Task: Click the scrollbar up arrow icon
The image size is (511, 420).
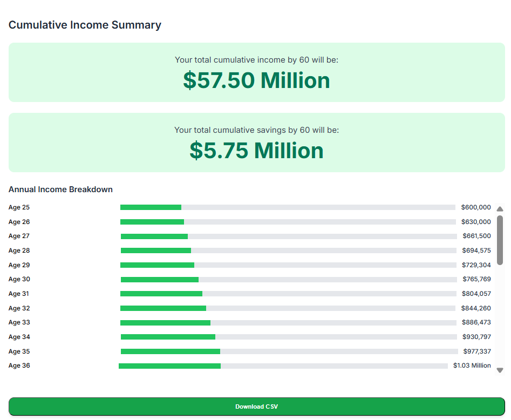Action: coord(500,208)
